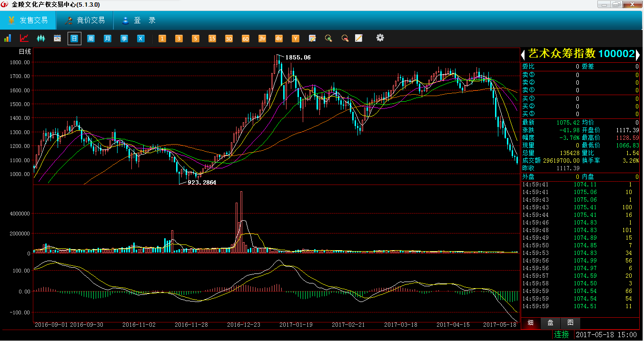
Task: Go to next index with right arrow
Action: [x=639, y=54]
